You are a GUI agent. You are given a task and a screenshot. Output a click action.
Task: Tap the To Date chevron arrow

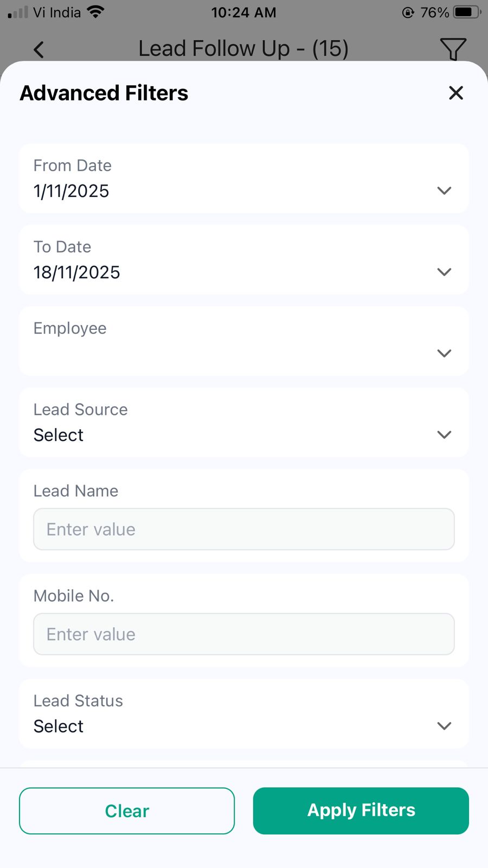[x=444, y=272]
